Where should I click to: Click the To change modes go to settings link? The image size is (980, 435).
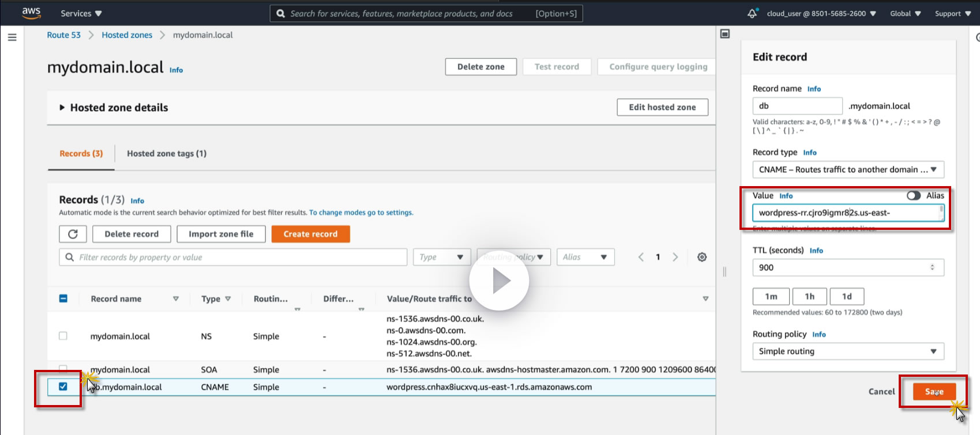(361, 213)
